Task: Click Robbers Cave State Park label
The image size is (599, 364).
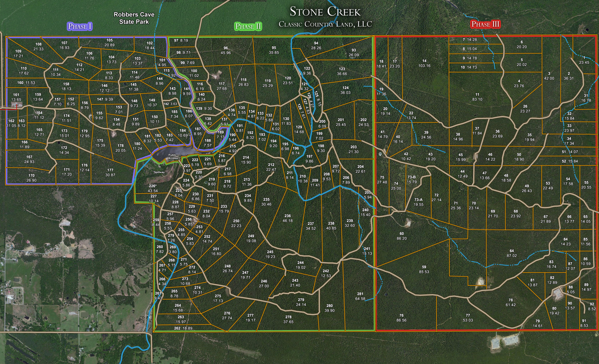Action: pyautogui.click(x=134, y=18)
